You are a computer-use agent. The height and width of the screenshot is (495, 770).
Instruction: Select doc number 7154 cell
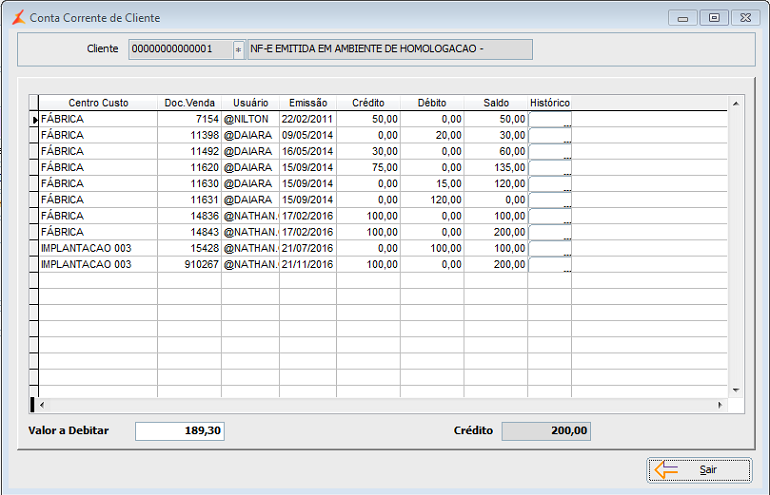point(190,119)
